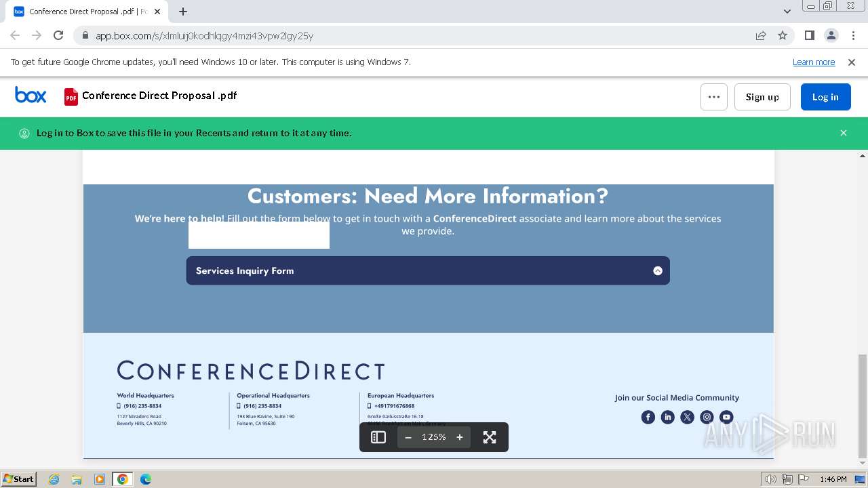Open the Instagram social icon

coord(707,417)
